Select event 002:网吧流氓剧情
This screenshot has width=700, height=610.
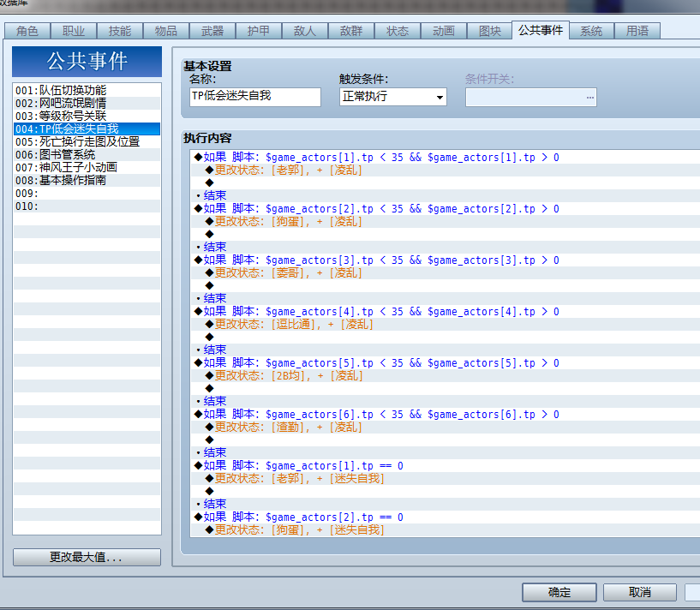coord(87,103)
